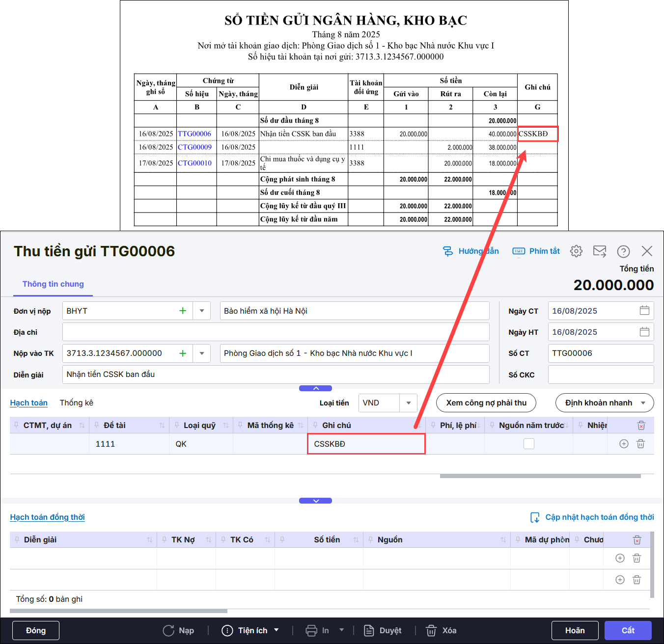Image resolution: width=664 pixels, height=644 pixels.
Task: Add row in first Hạch toán đồng thời line
Action: point(620,558)
